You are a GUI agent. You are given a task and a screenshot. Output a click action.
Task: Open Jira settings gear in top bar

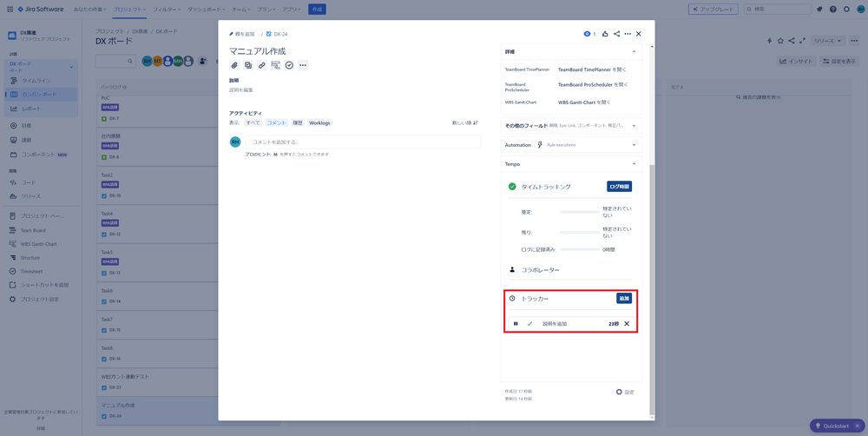pyautogui.click(x=846, y=9)
